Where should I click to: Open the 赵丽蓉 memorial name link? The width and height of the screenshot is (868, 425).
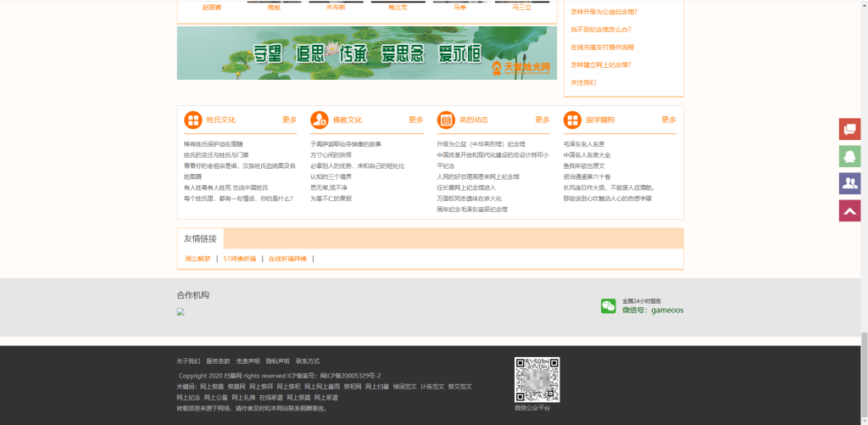click(x=212, y=8)
